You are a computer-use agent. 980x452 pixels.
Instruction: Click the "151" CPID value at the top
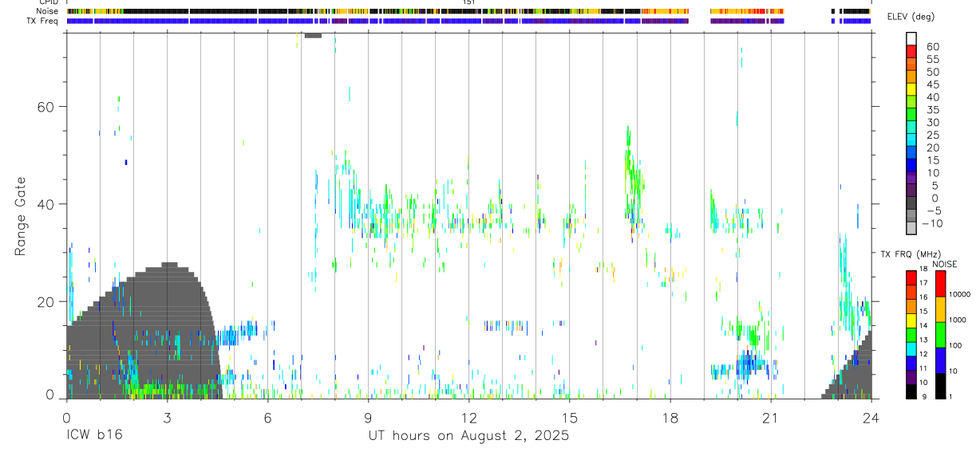click(469, 2)
